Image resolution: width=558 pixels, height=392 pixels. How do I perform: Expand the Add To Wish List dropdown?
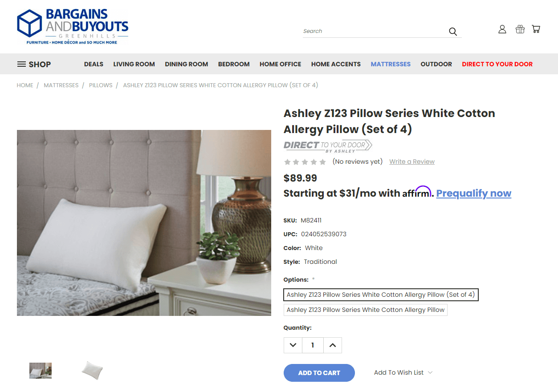(403, 372)
